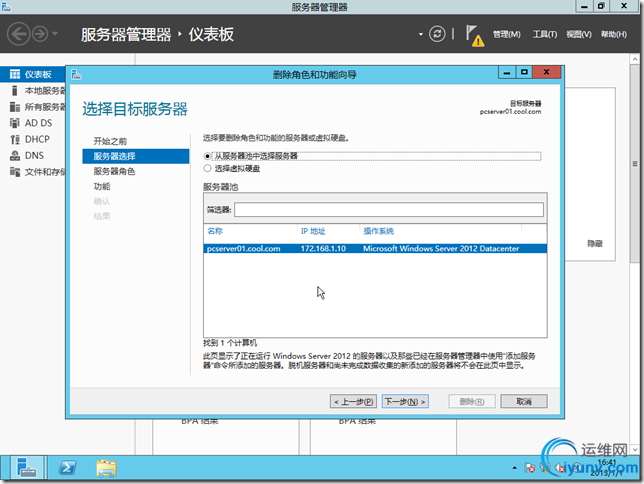The height and width of the screenshot is (484, 644).
Task: Click the DNS sidebar icon
Action: [15, 155]
